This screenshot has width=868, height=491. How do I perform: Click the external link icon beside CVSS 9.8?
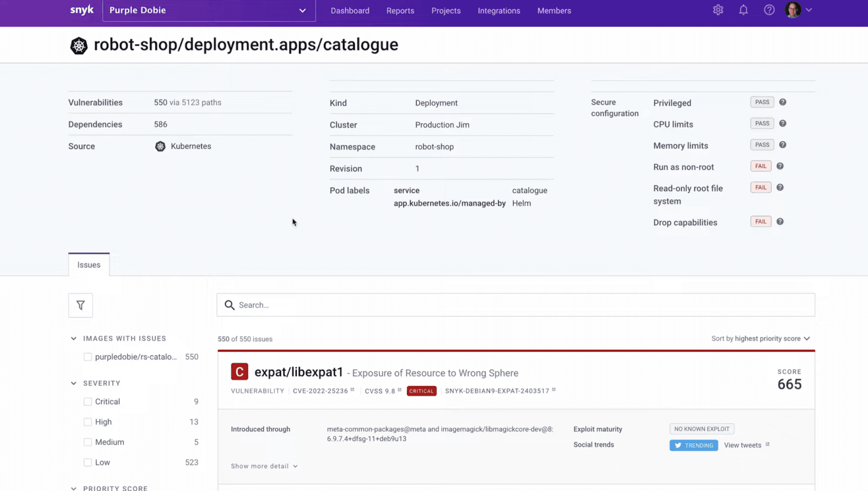pos(400,390)
